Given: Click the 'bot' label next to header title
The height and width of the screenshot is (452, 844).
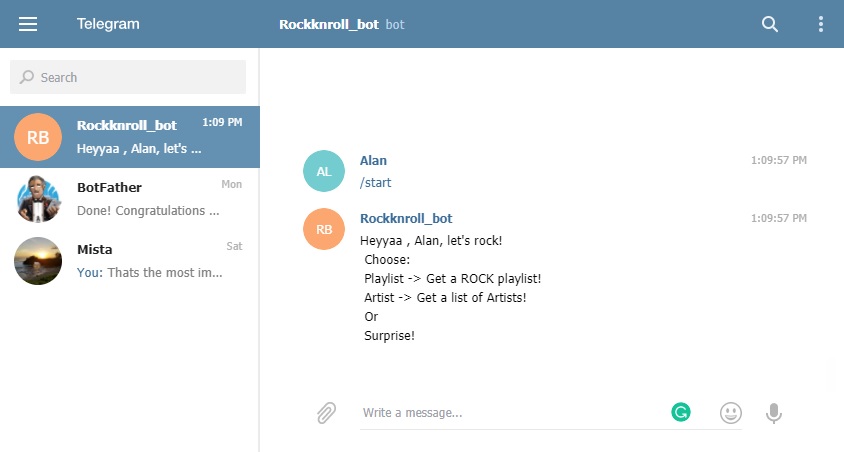Looking at the screenshot, I should pos(395,24).
